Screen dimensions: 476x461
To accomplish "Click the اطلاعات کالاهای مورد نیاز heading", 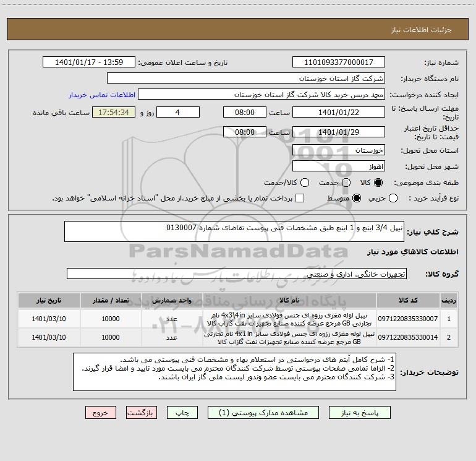I will point(413,252).
